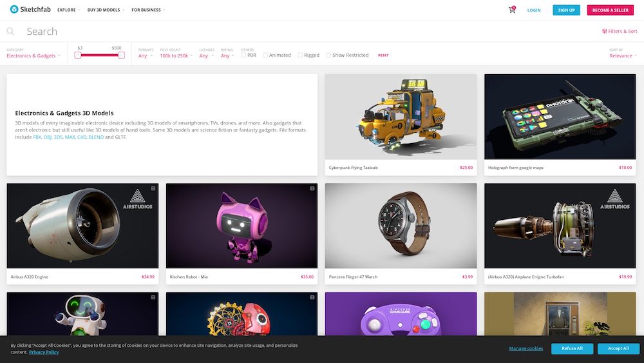This screenshot has width=644, height=363.
Task: Click the AirStudios triangle logo on Airplane Engine Turbofan
Action: [615, 197]
